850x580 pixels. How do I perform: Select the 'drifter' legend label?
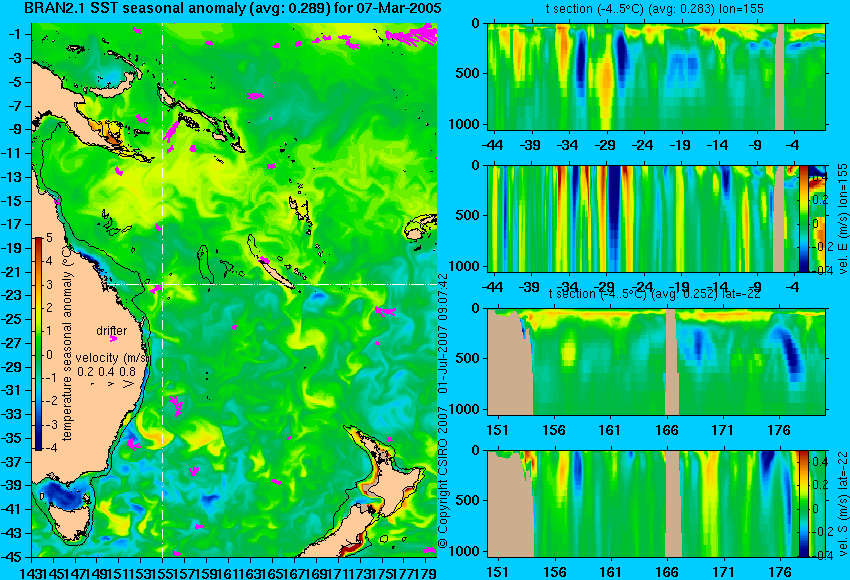(x=112, y=331)
